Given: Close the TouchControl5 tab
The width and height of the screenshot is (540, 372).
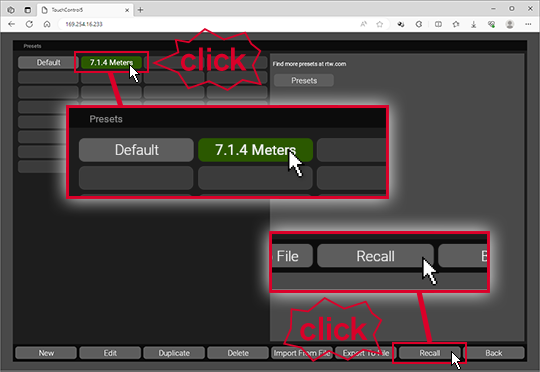Looking at the screenshot, I should [x=127, y=10].
